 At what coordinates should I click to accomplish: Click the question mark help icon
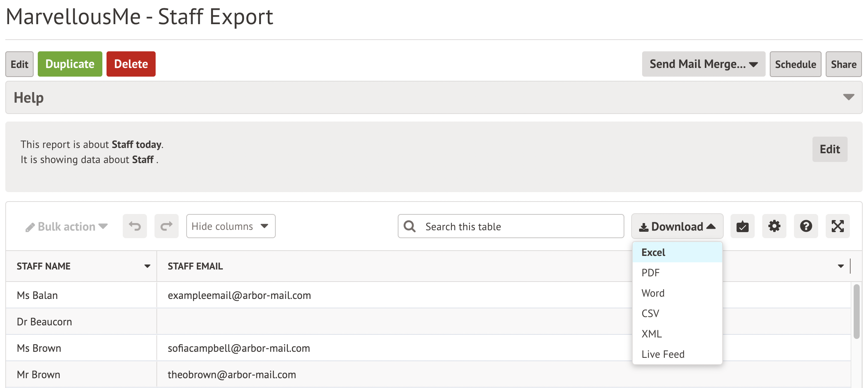[806, 226]
